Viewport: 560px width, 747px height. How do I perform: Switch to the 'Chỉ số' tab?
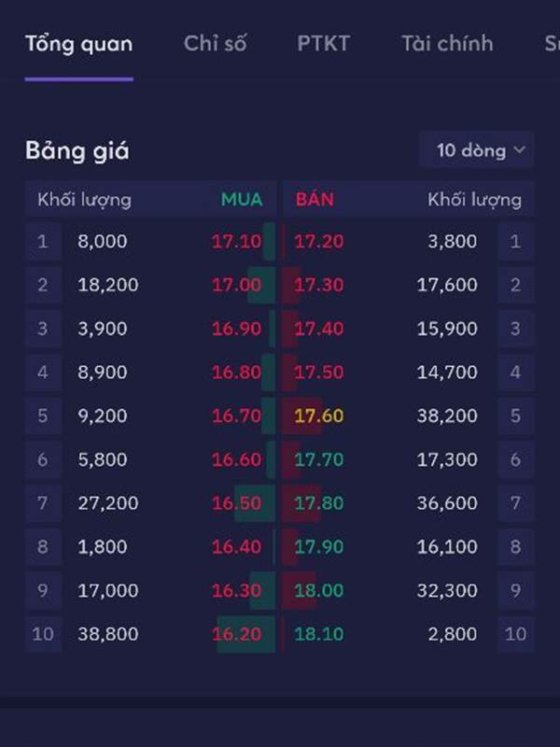click(216, 44)
